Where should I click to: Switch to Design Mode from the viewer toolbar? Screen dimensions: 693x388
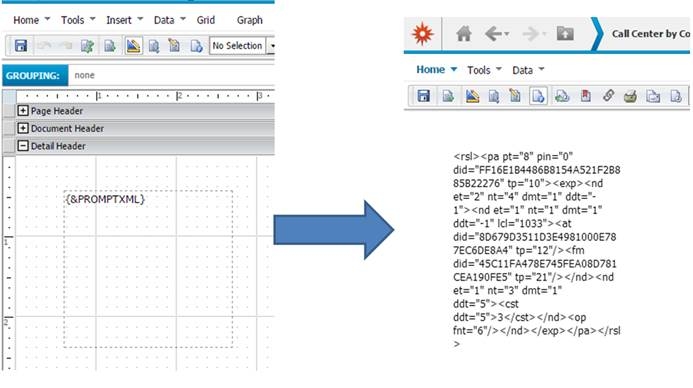point(472,96)
